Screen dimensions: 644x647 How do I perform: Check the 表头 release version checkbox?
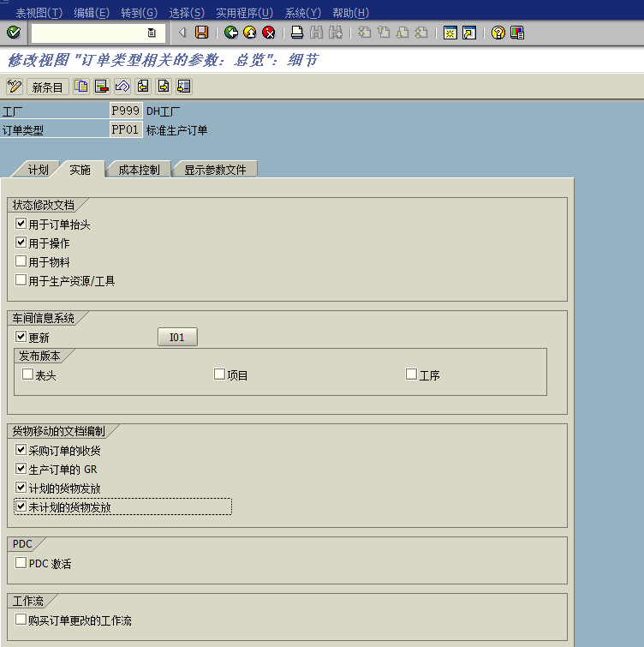pos(27,374)
